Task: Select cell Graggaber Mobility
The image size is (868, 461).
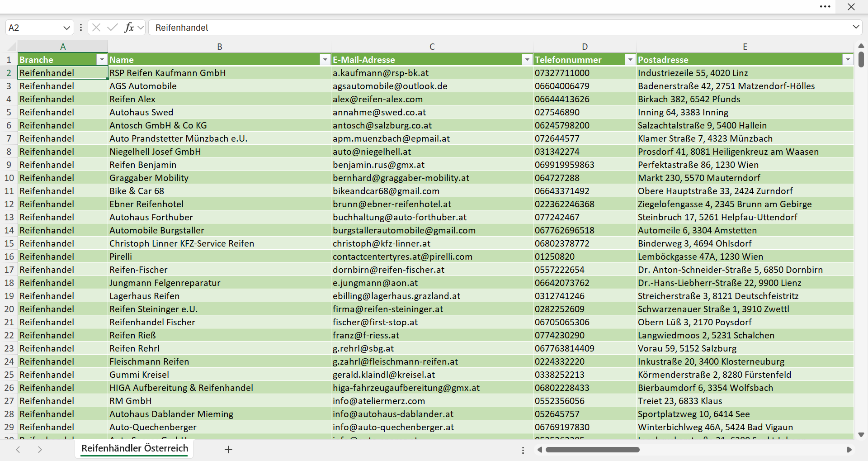Action: (x=220, y=178)
